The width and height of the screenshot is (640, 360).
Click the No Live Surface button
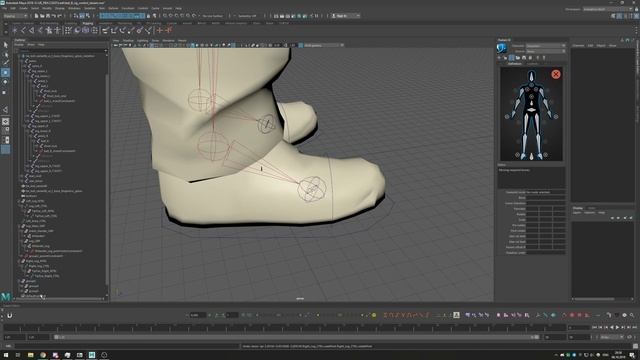[x=213, y=16]
